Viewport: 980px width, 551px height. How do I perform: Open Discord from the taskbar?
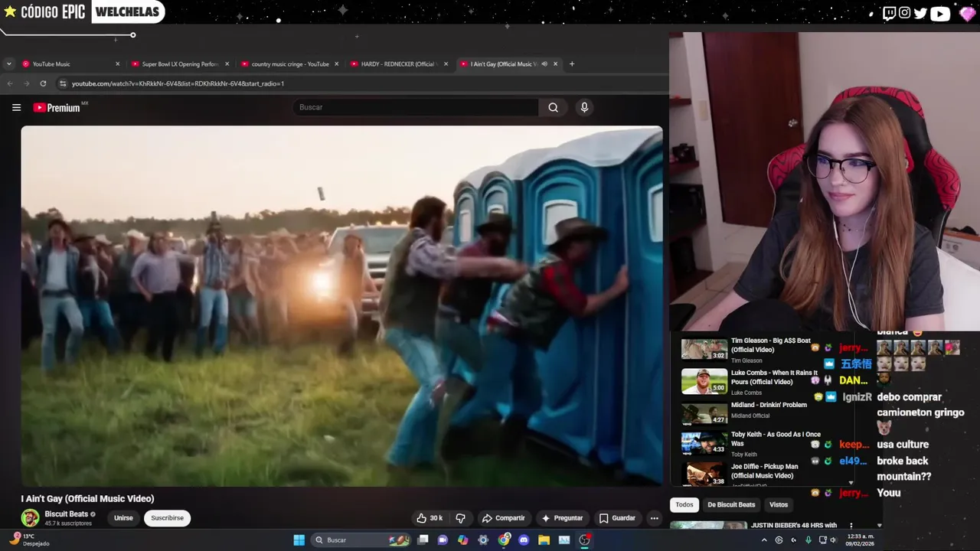524,540
